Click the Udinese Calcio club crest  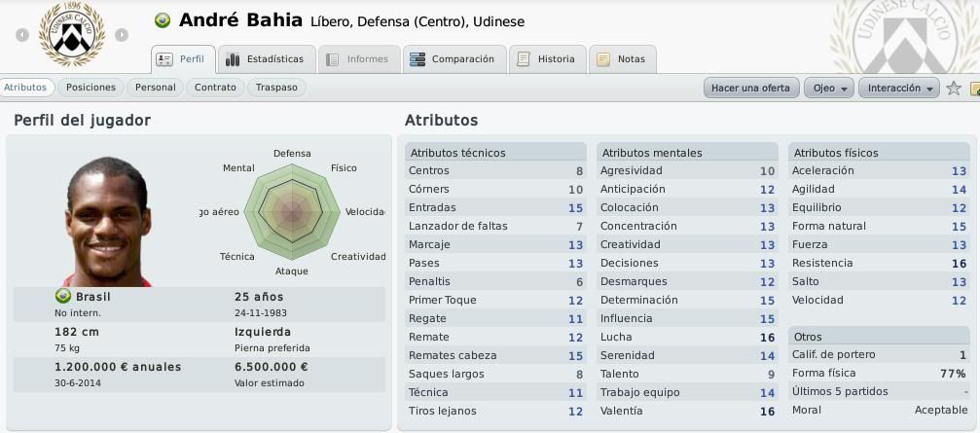coord(72,34)
